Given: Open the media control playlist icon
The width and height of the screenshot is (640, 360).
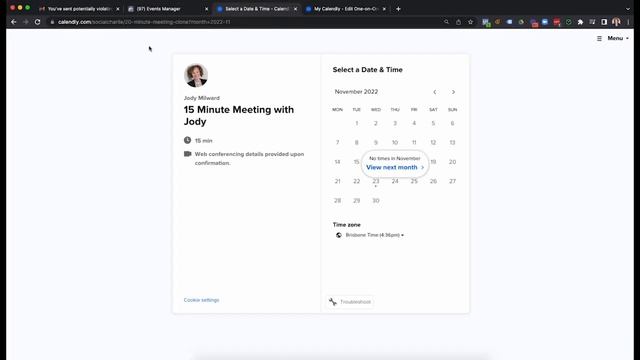Looking at the screenshot, I should [592, 22].
